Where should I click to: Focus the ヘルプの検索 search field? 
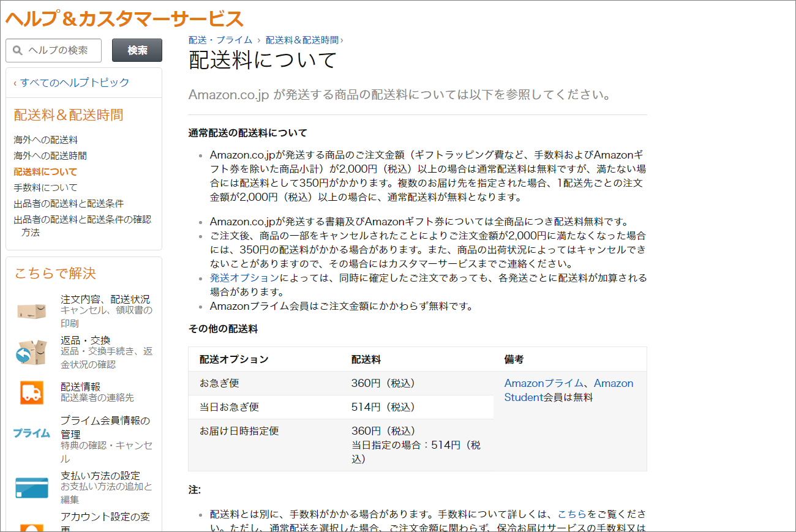point(53,50)
